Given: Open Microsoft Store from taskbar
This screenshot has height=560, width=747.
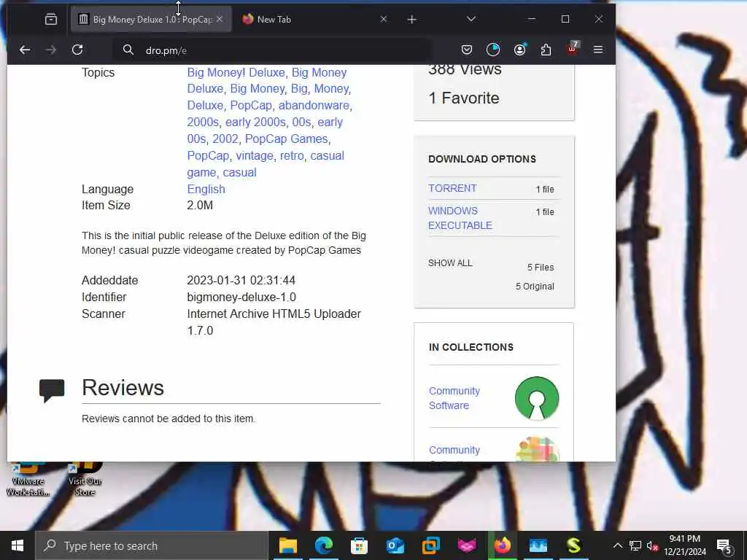Looking at the screenshot, I should click(359, 545).
